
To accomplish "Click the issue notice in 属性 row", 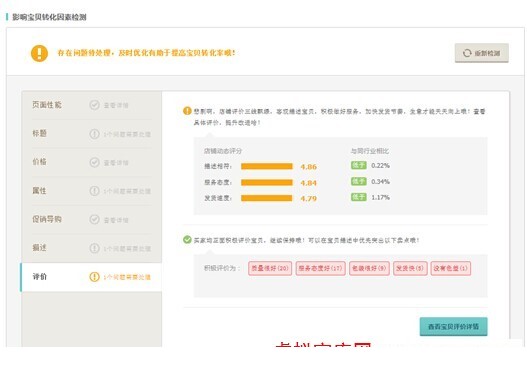I will 127,192.
